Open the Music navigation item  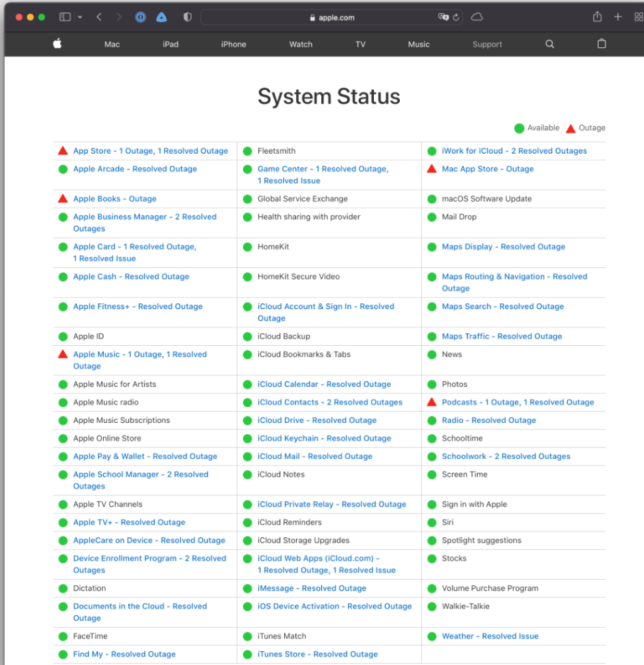pos(418,44)
